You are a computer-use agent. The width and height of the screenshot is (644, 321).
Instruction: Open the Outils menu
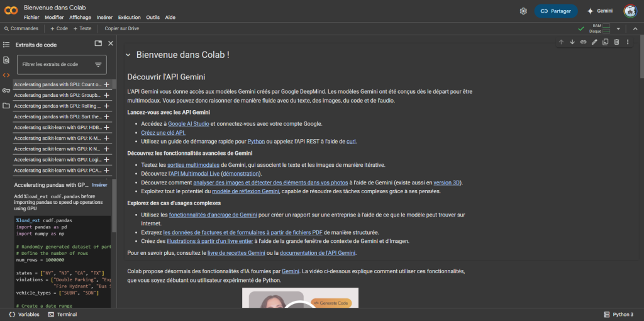coord(153,17)
